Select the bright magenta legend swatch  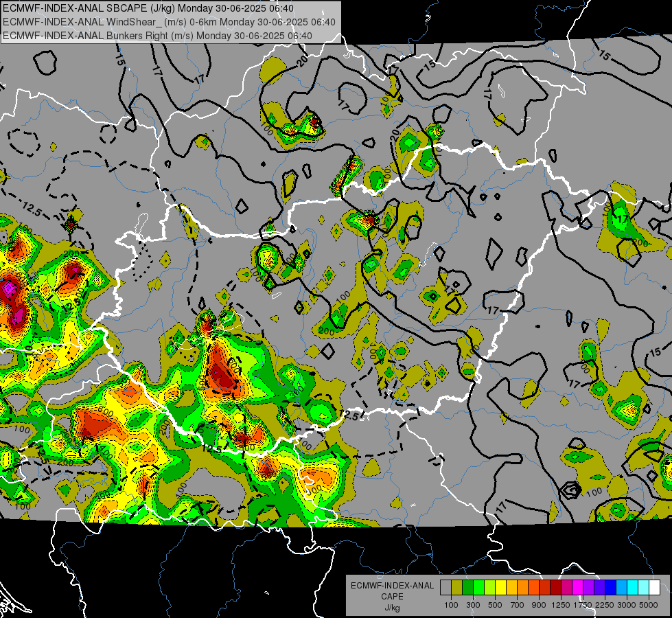click(578, 588)
